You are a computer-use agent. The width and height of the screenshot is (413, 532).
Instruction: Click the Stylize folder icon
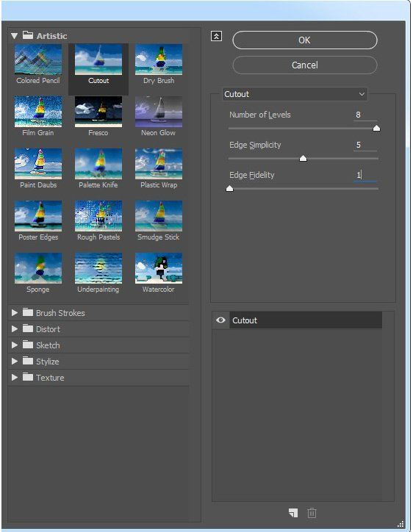tap(28, 361)
